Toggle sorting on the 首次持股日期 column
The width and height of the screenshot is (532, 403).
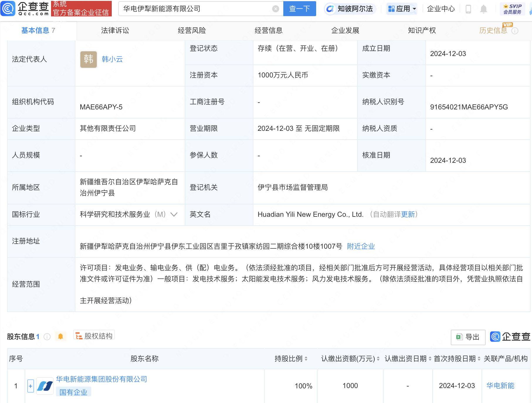(479, 358)
